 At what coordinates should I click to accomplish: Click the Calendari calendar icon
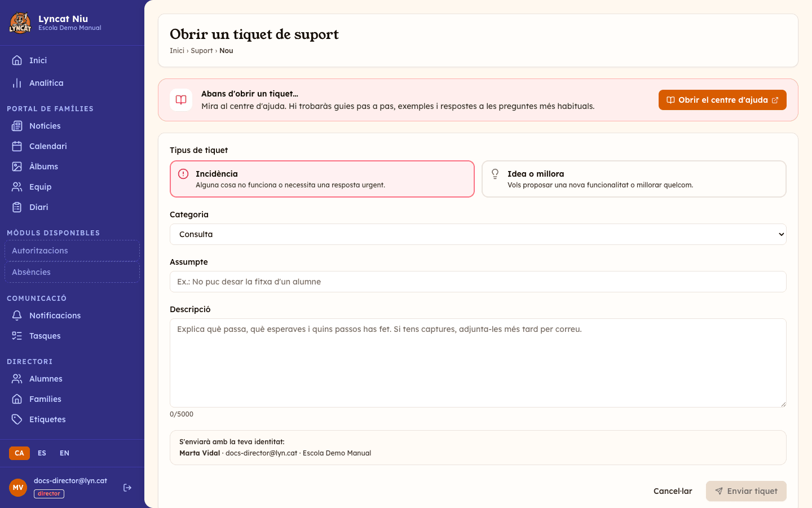(17, 146)
